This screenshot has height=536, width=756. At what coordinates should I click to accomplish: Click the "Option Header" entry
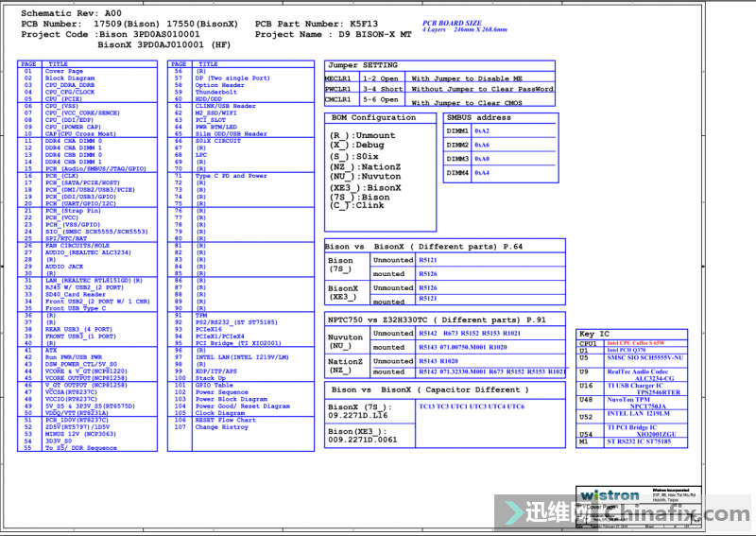(x=220, y=85)
